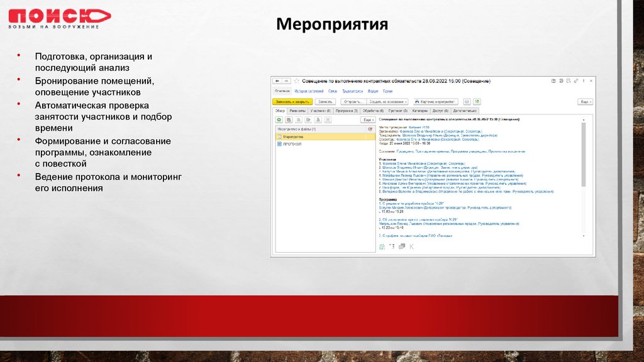This screenshot has width=644, height=362.
Task: Click the back arrow in meeting window
Action: [x=277, y=81]
